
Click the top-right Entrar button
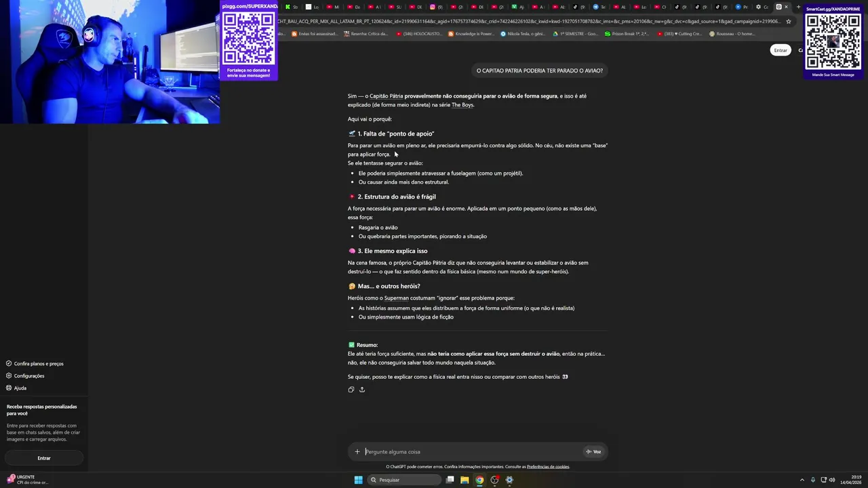click(781, 50)
